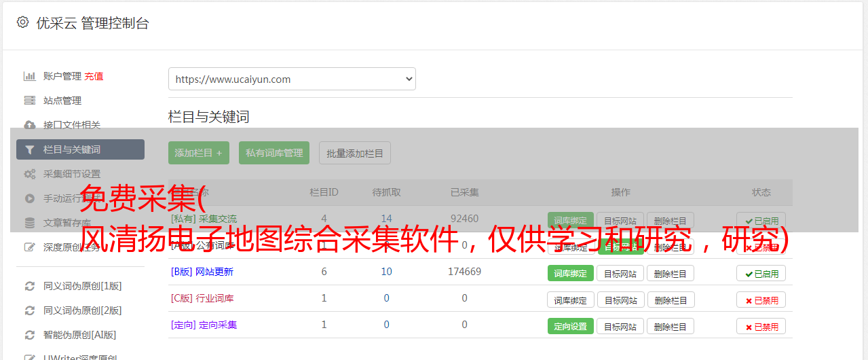868x360 pixels.
Task: Click 删除栏目 in the 网站更新 row
Action: [671, 273]
